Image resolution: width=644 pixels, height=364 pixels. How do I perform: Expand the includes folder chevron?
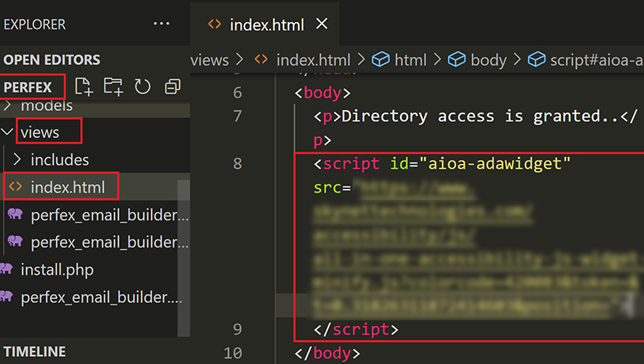point(17,159)
